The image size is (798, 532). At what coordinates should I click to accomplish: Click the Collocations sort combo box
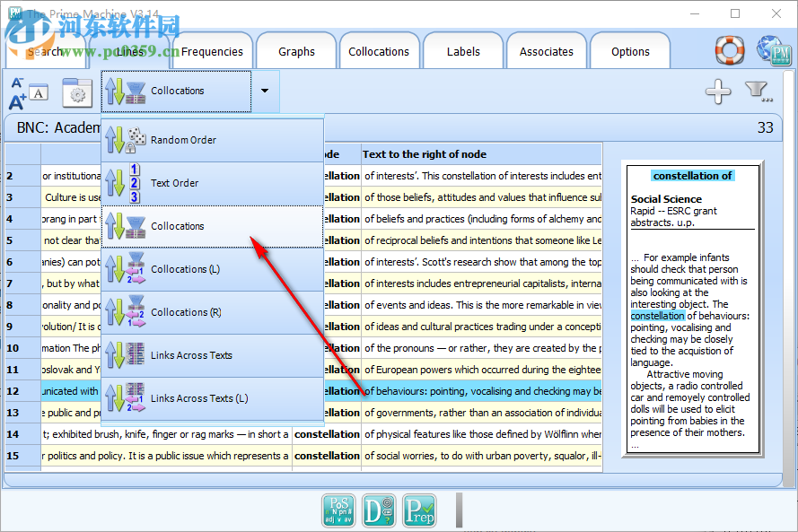click(x=176, y=91)
